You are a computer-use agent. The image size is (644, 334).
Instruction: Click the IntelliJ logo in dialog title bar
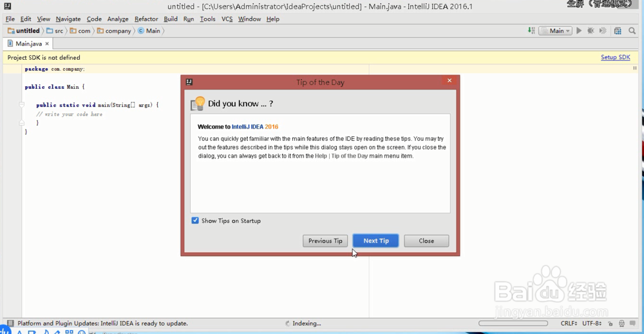pos(189,82)
